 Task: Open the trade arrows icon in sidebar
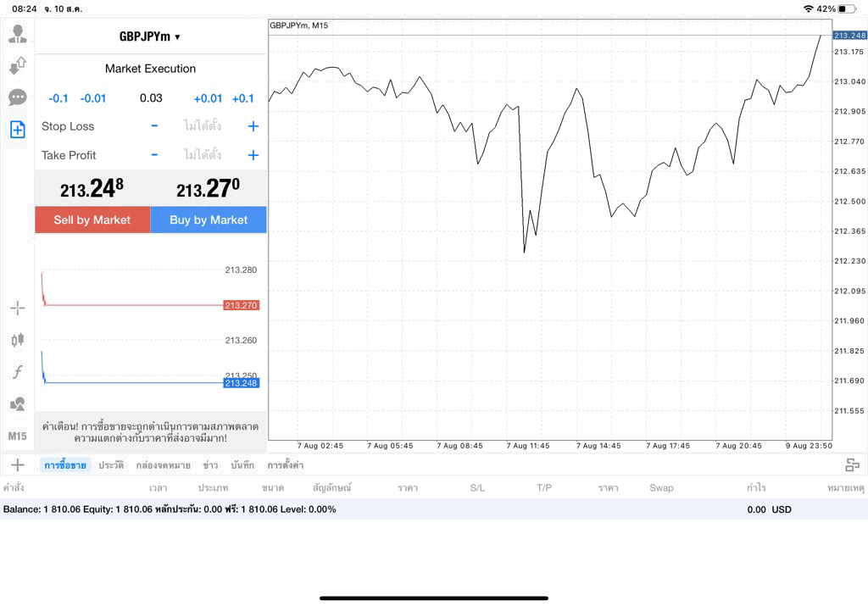pos(18,65)
